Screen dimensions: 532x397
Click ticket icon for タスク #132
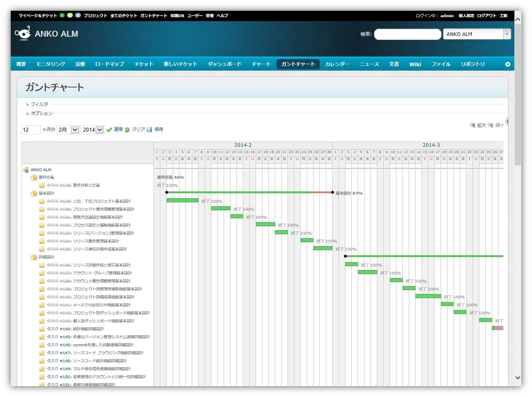point(42,225)
